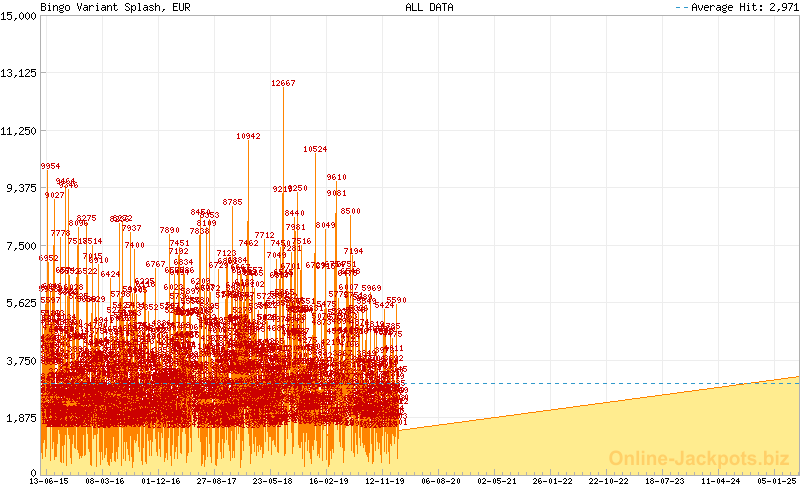
Task: Click the 13-06-15 date on x-axis
Action: point(49,481)
